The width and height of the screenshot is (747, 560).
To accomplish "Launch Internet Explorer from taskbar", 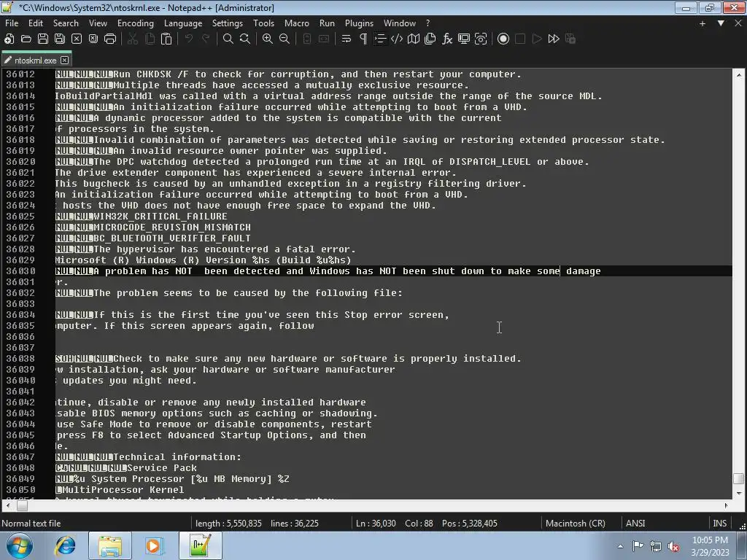I will click(x=65, y=545).
